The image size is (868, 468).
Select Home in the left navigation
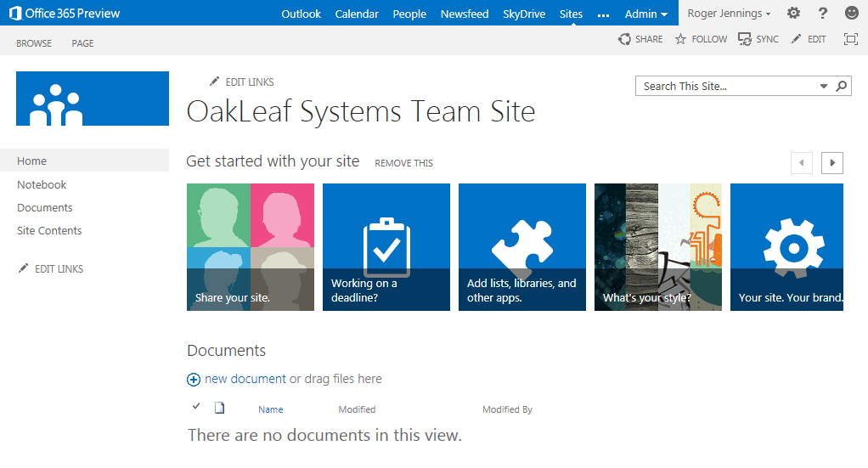(x=84, y=161)
